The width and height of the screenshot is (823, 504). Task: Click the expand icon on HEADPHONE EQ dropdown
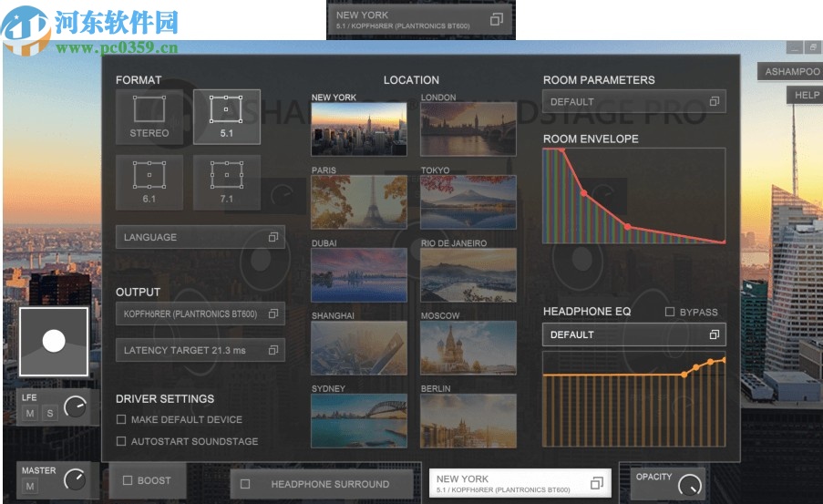point(715,334)
